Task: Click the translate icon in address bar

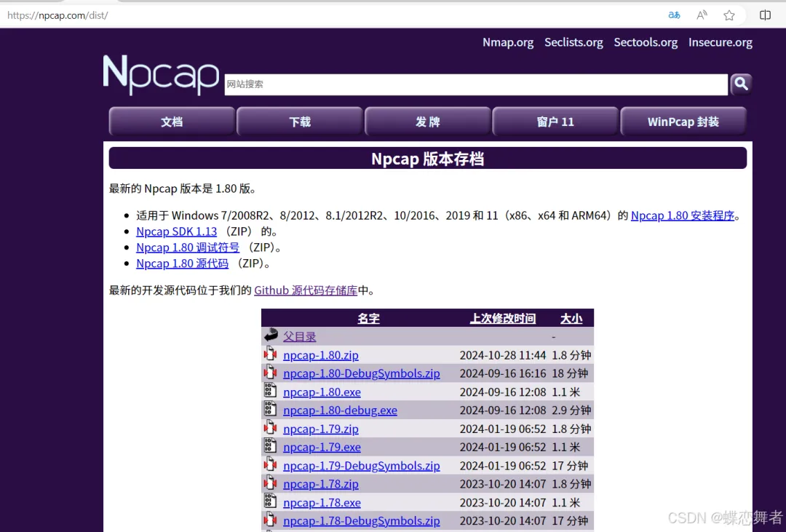Action: [x=674, y=15]
